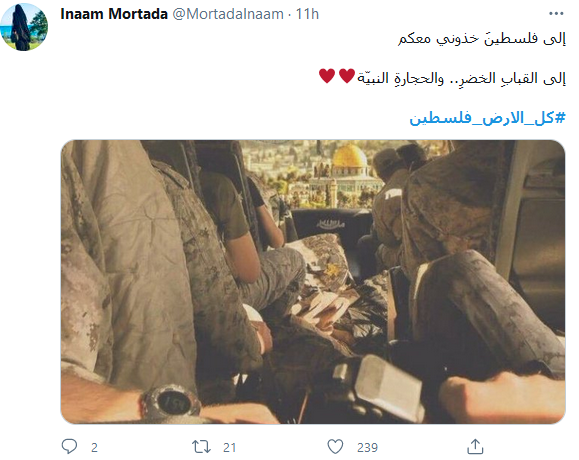Click the wristwatch shown in the photo

coord(171,405)
